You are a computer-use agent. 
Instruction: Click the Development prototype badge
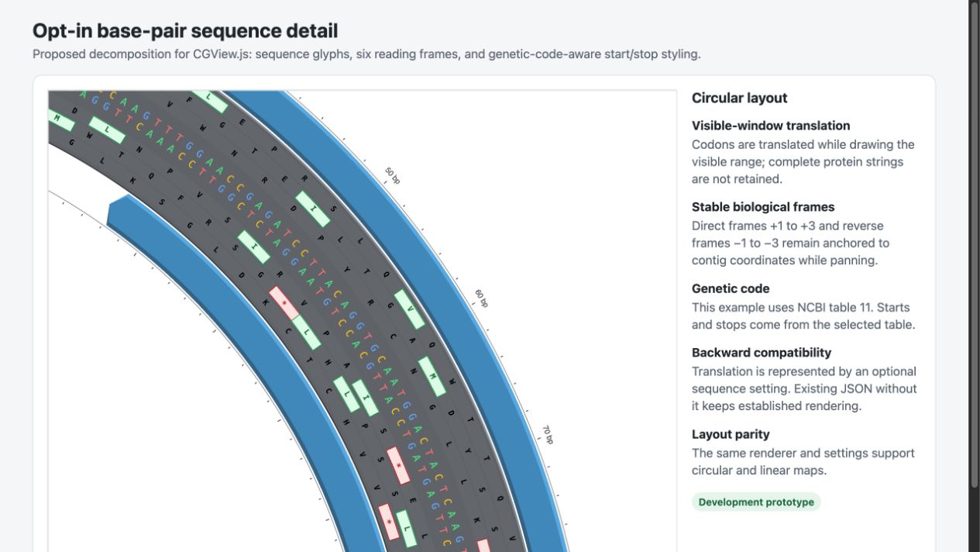756,502
